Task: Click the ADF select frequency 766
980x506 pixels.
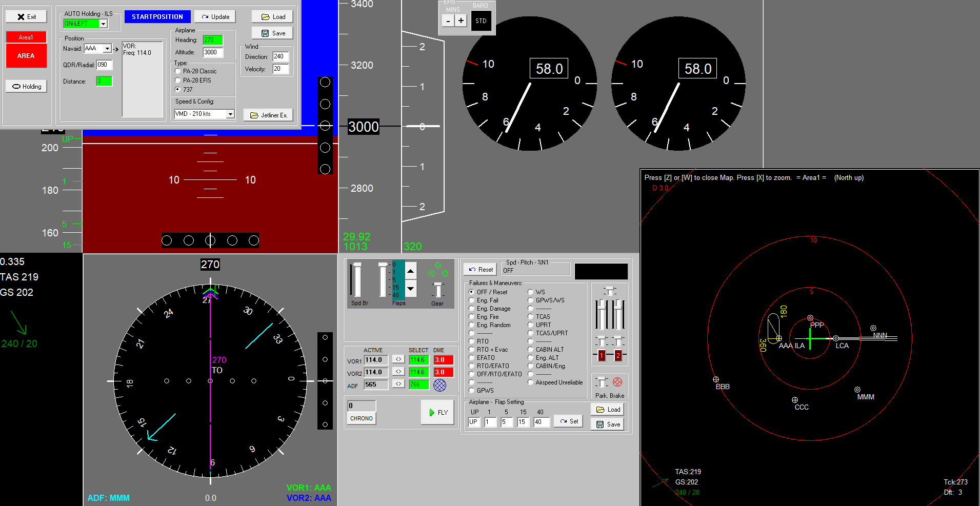Action: (419, 384)
